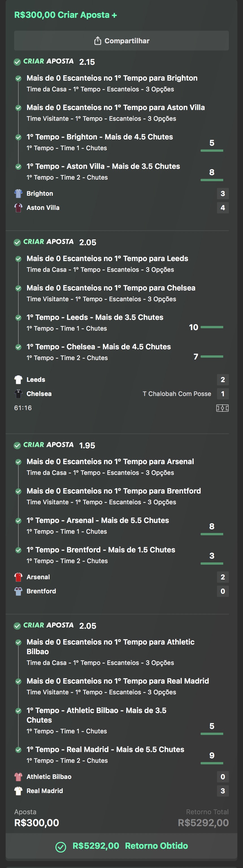Viewport: 243px width, 868px height.
Task: Click the checkmark beside Retorno Obtido
Action: [x=60, y=847]
